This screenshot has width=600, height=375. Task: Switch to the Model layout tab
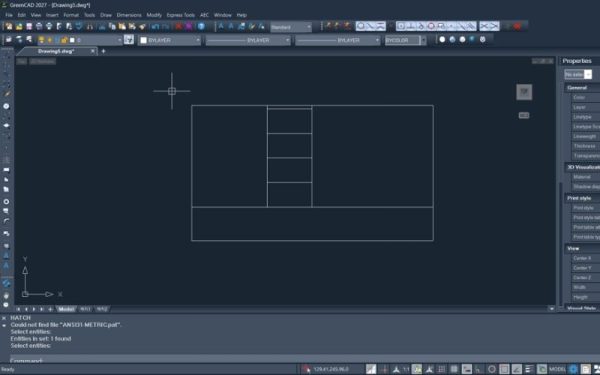pos(66,309)
